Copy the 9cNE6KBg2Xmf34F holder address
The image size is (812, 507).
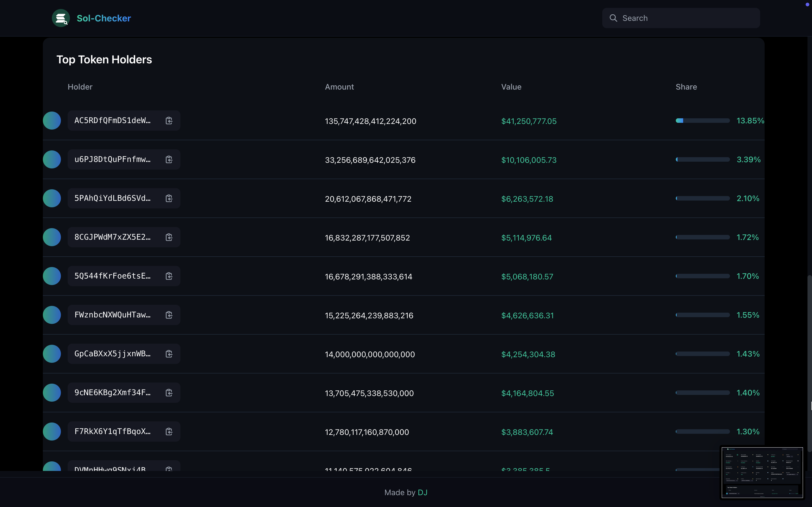click(169, 392)
